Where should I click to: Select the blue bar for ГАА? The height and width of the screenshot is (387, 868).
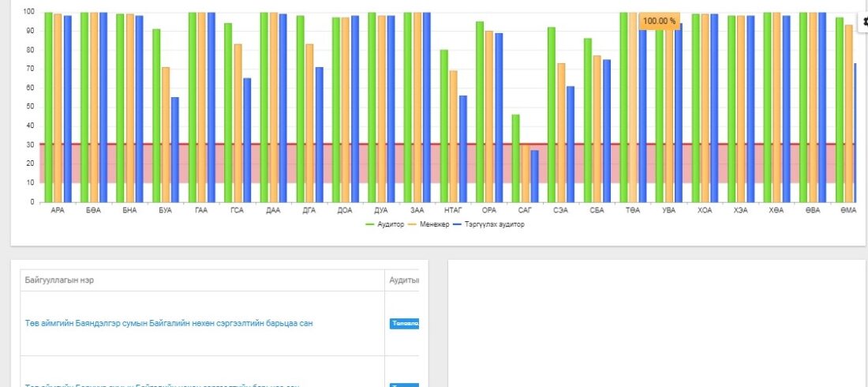pyautogui.click(x=211, y=107)
